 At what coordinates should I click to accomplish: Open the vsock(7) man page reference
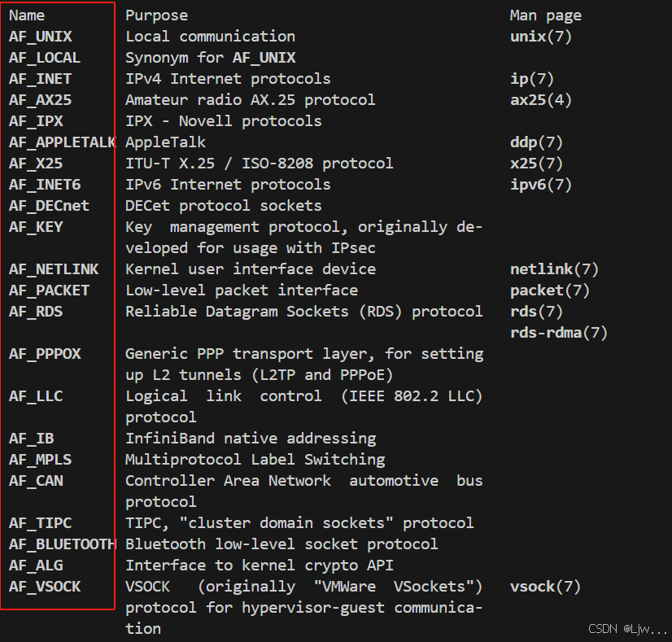(x=545, y=587)
